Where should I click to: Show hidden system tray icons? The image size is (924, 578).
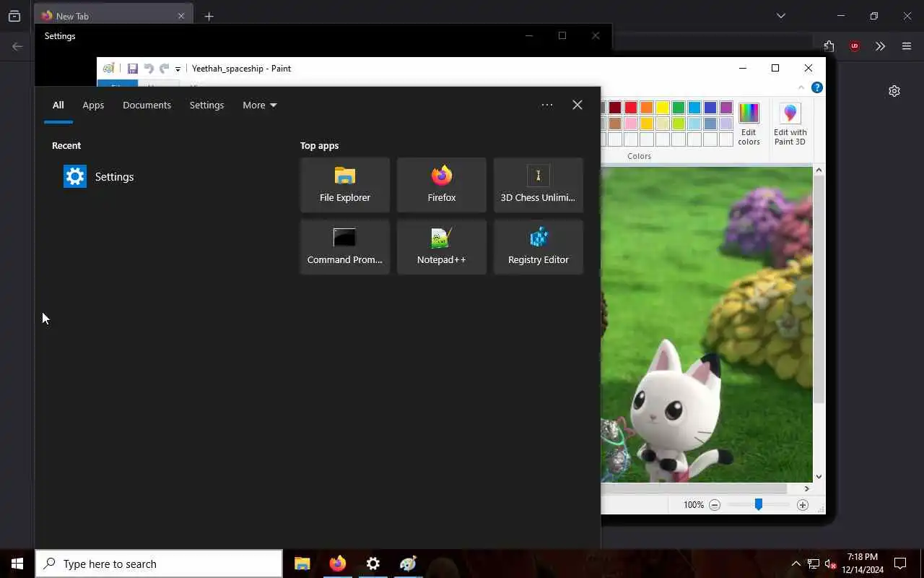pyautogui.click(x=796, y=564)
